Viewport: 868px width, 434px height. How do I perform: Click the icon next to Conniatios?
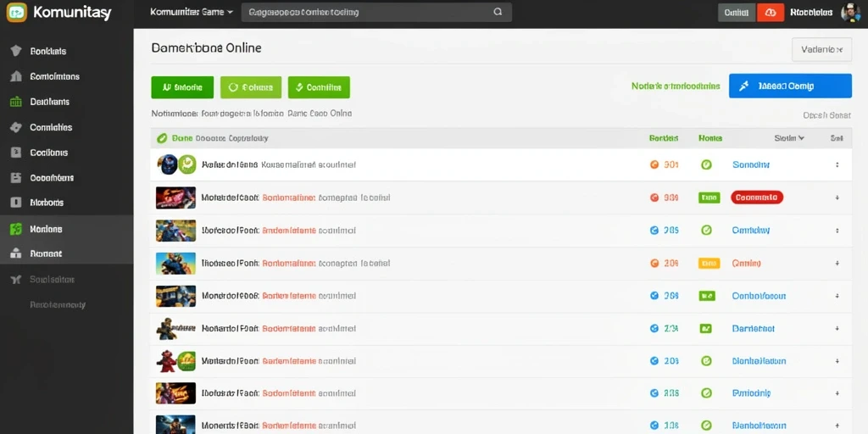(16, 127)
